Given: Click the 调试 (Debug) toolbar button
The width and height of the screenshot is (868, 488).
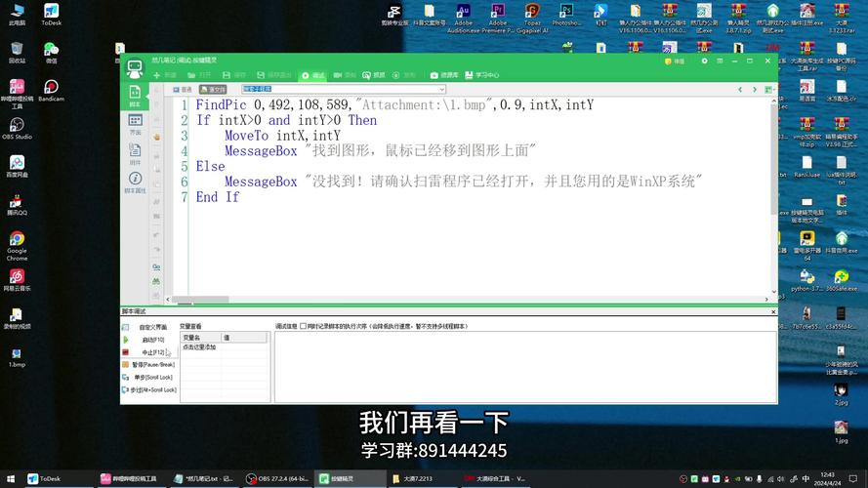Looking at the screenshot, I should (x=313, y=75).
